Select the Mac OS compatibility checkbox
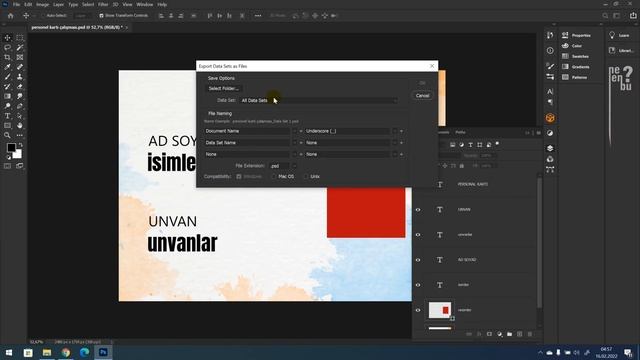The height and width of the screenshot is (360, 640). click(x=274, y=176)
